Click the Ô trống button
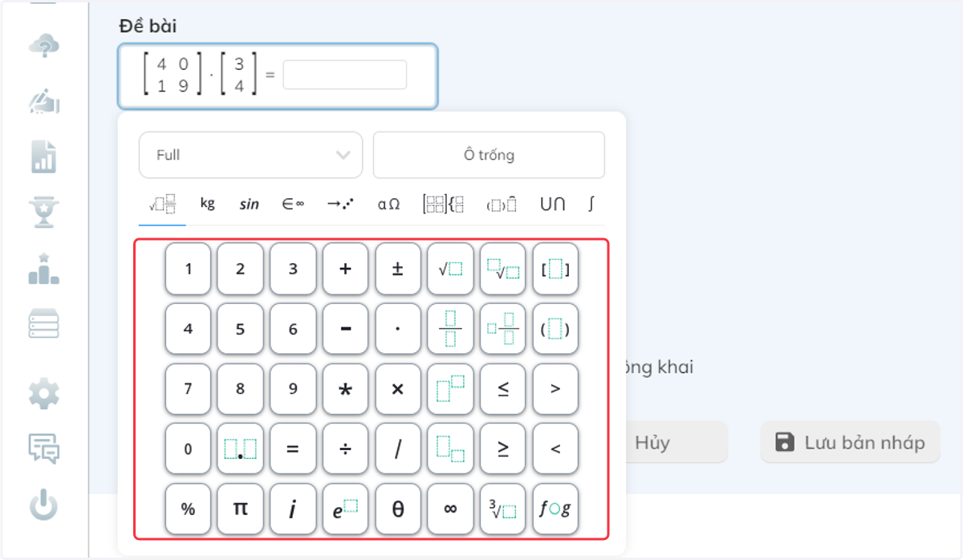Viewport: 963px width, 560px height. [x=489, y=155]
